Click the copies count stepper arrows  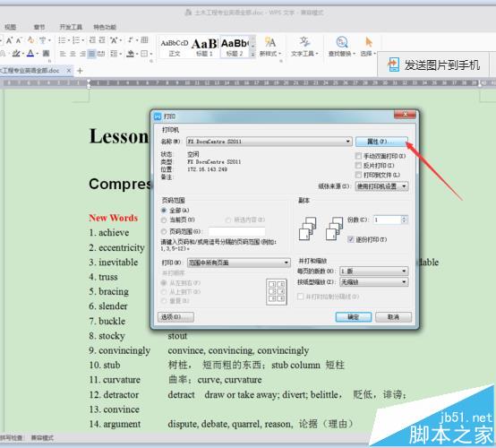coord(405,220)
